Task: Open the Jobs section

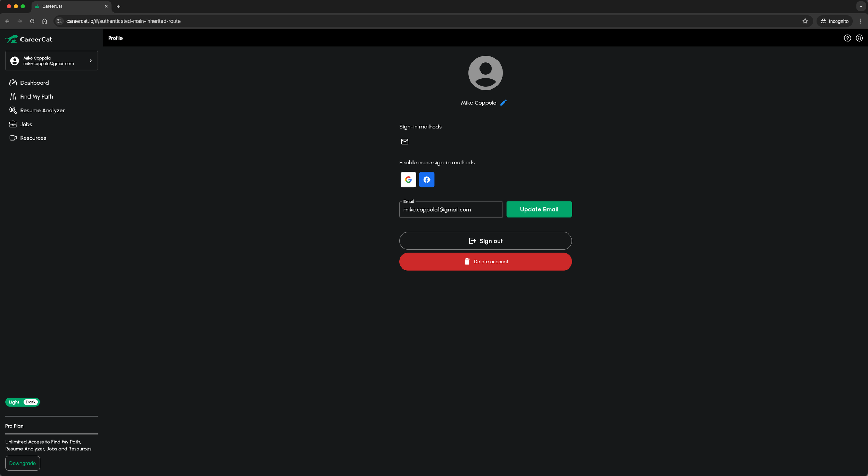Action: [26, 124]
